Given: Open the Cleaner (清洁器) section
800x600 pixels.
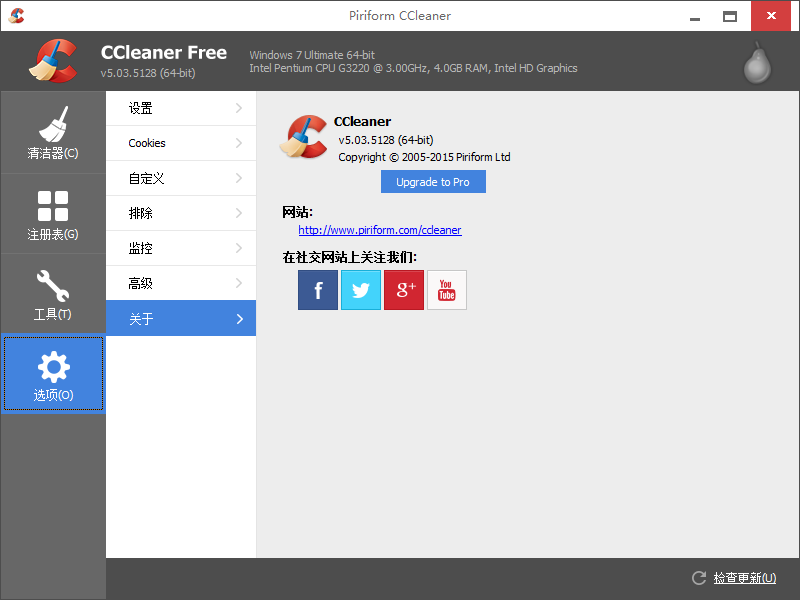Looking at the screenshot, I should tap(53, 132).
